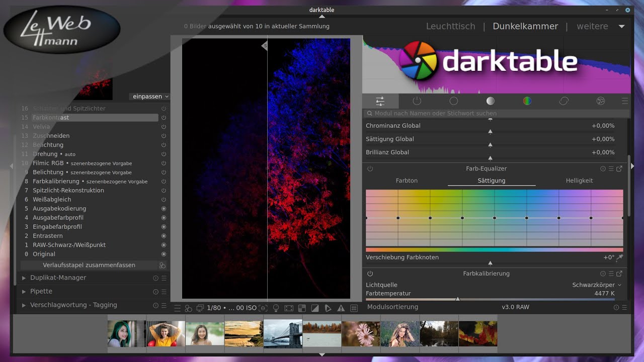The image size is (644, 362).
Task: Collapse the left side panel
Action: [12, 166]
